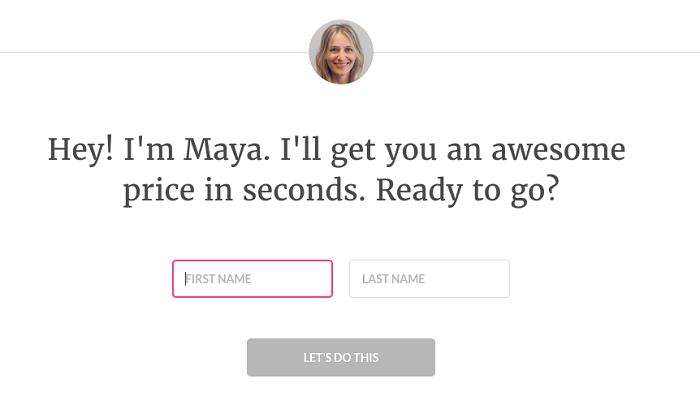Activate the Last Name field
700x409 pixels.
point(429,279)
